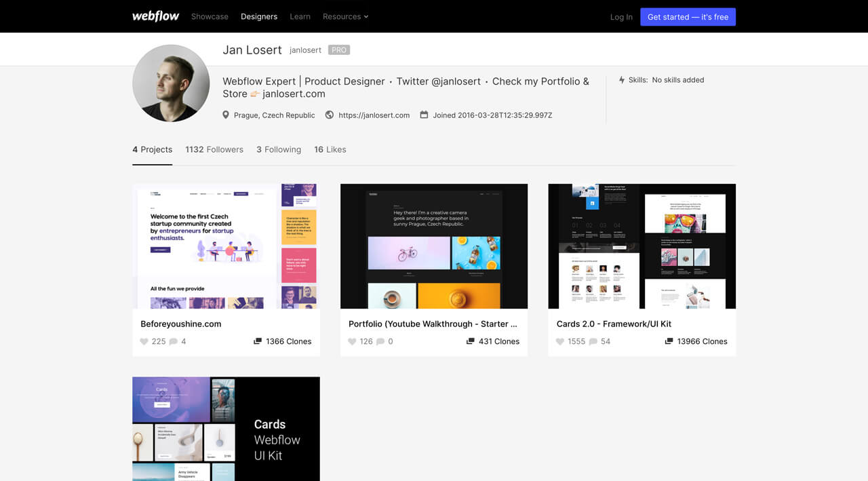Switch to the 1132 Followers tab
The width and height of the screenshot is (868, 481).
click(214, 149)
